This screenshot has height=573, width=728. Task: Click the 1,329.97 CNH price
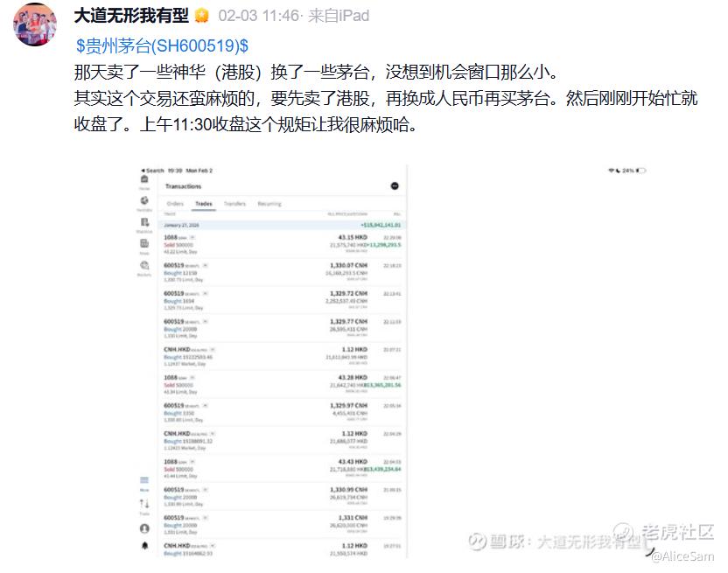point(348,406)
